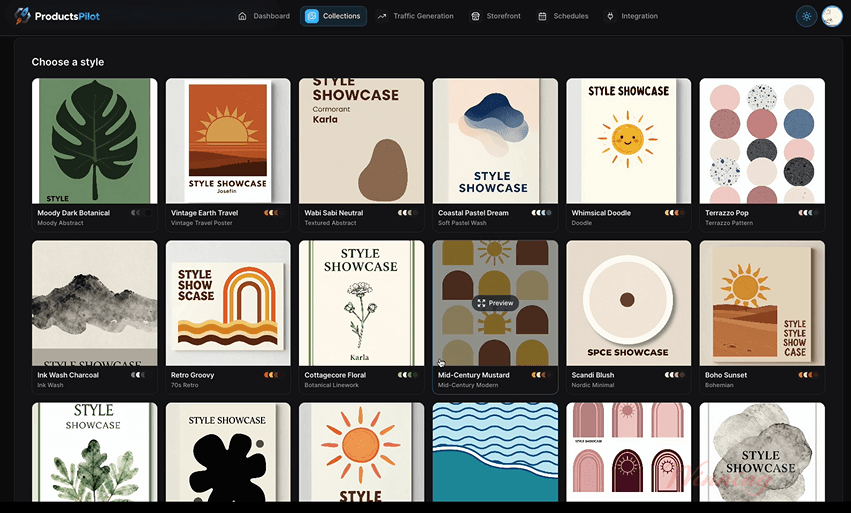Viewport: 851px width, 513px height.
Task: Choose the Wabi Sabi Neutral style image
Action: pyautogui.click(x=361, y=141)
